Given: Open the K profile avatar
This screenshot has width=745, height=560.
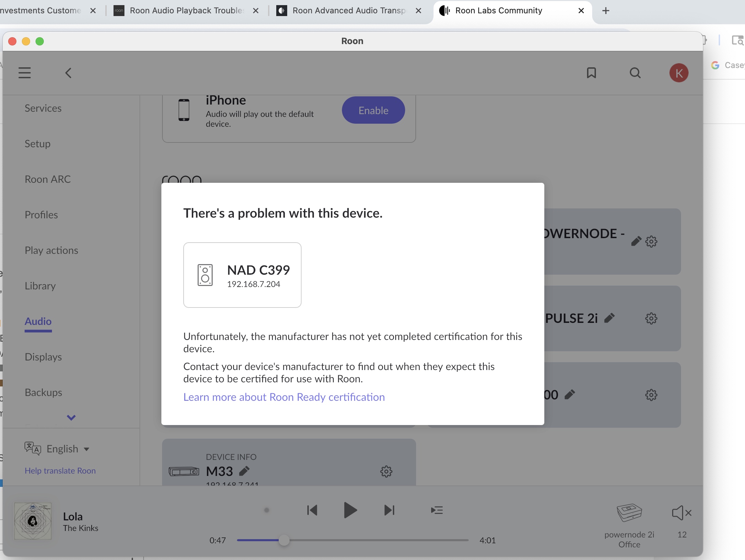Looking at the screenshot, I should pyautogui.click(x=679, y=73).
